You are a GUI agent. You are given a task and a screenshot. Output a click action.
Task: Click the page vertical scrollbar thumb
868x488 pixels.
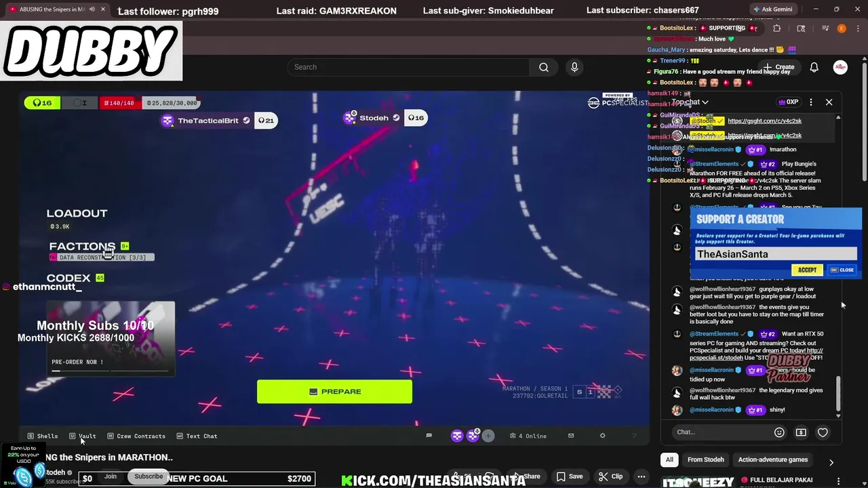tap(864, 122)
